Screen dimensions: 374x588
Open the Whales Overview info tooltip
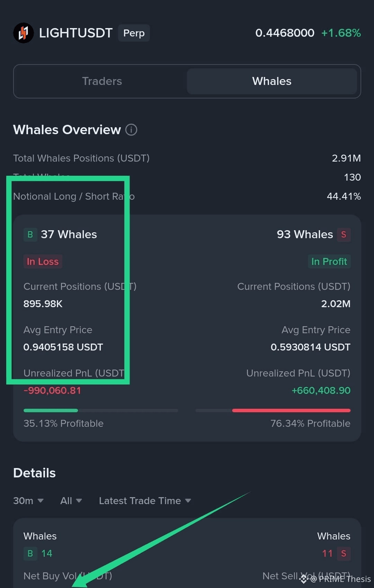[131, 130]
